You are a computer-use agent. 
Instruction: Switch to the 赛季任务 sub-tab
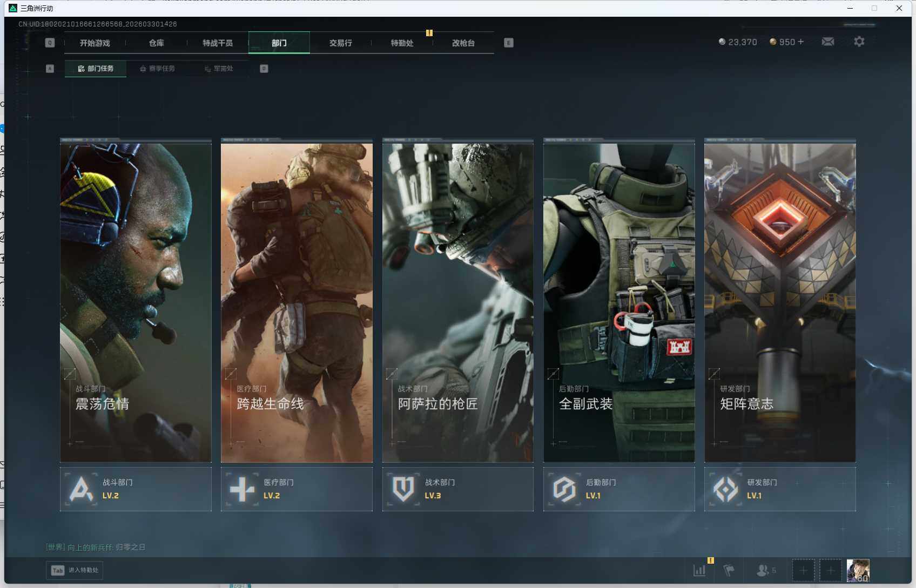pos(157,69)
